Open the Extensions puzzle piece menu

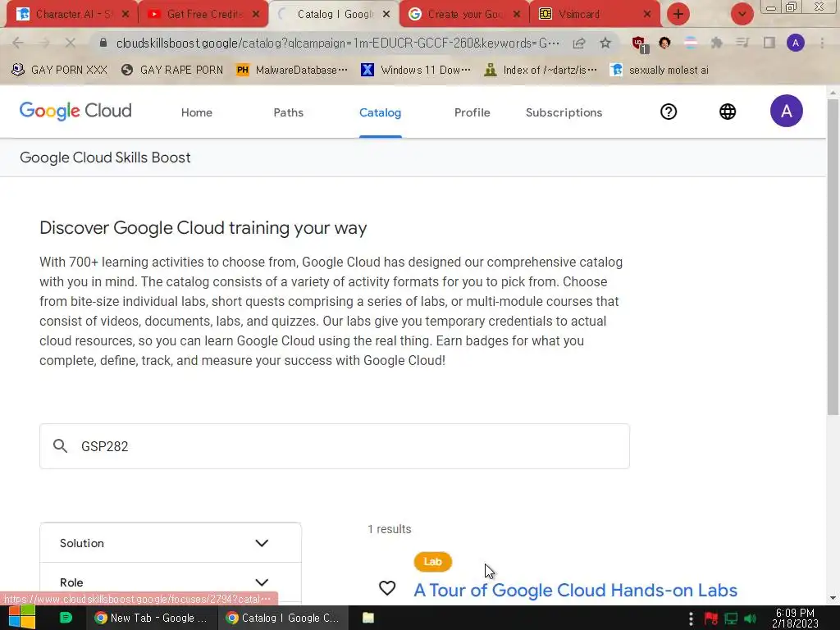pyautogui.click(x=716, y=43)
